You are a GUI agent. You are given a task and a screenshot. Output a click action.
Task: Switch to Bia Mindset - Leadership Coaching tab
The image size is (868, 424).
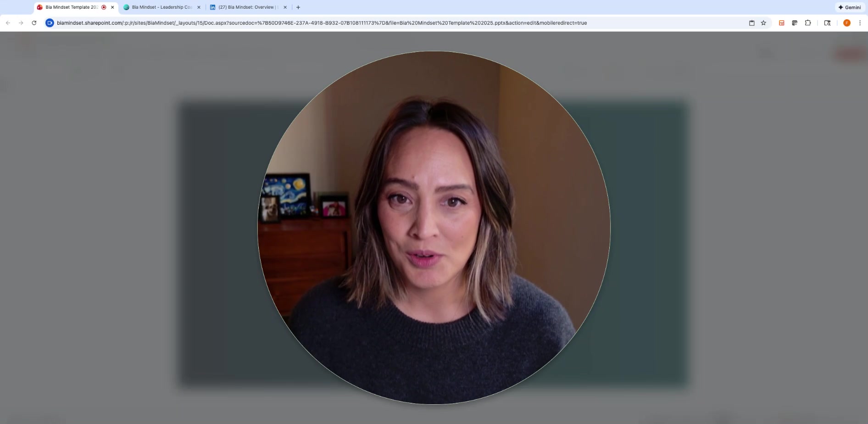click(161, 7)
